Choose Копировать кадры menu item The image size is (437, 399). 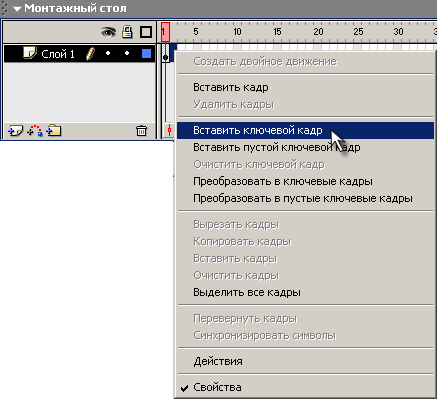[x=305, y=242]
